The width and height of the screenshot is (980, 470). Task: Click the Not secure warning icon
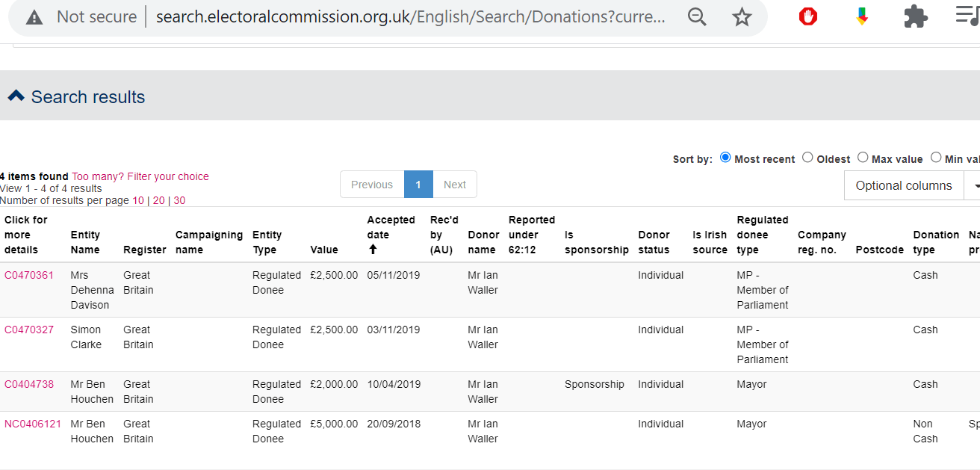[34, 17]
